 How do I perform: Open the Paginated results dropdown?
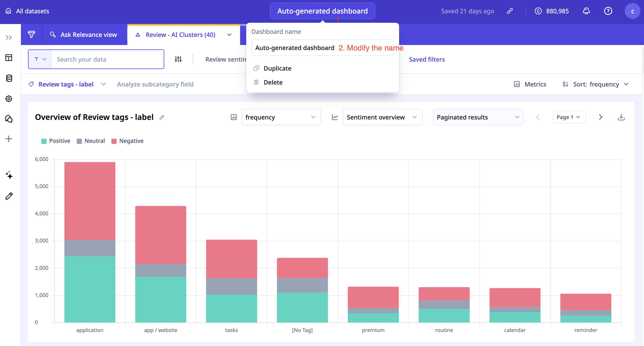tap(478, 117)
